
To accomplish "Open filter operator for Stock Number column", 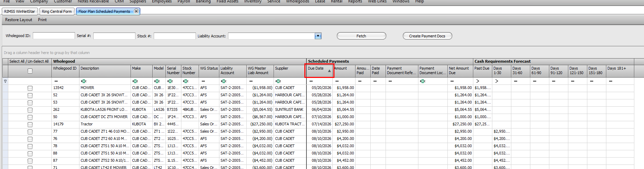I will [x=186, y=81].
